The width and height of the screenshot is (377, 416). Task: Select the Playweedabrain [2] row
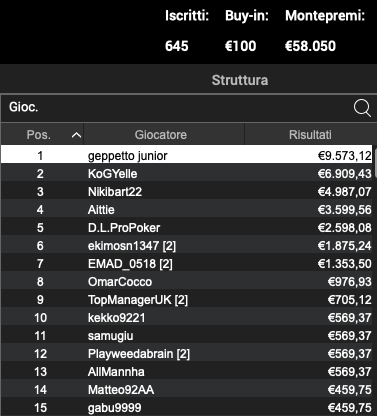(186, 354)
